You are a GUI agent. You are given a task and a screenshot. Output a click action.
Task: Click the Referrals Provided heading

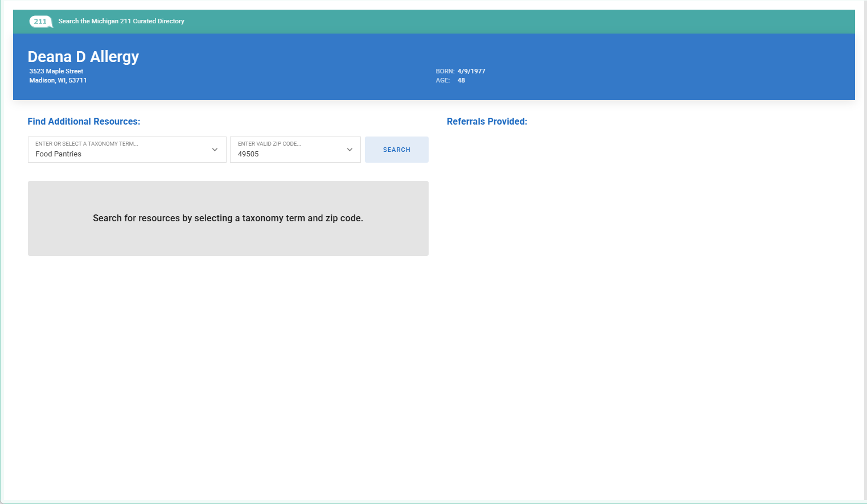[x=487, y=121]
